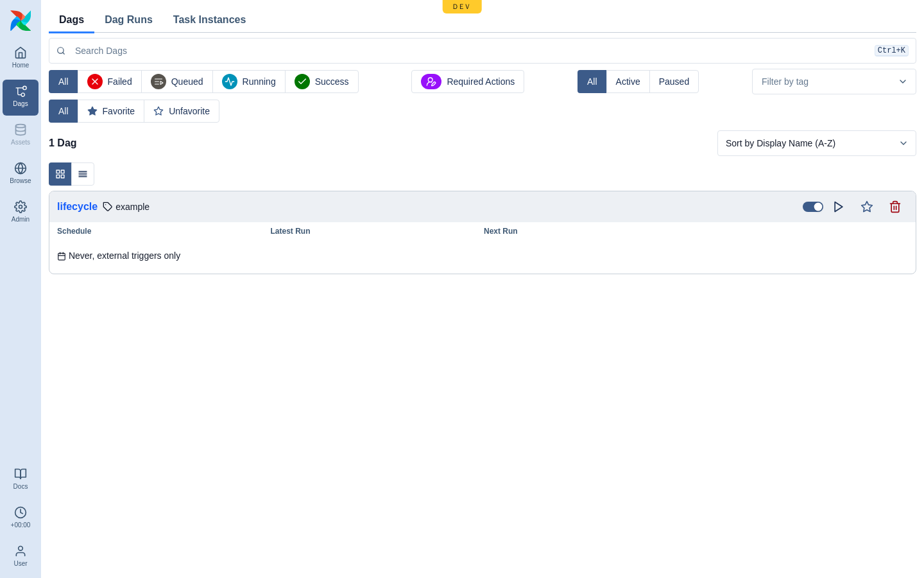Open Assets in the sidebar
This screenshot has width=924, height=578.
(21, 135)
